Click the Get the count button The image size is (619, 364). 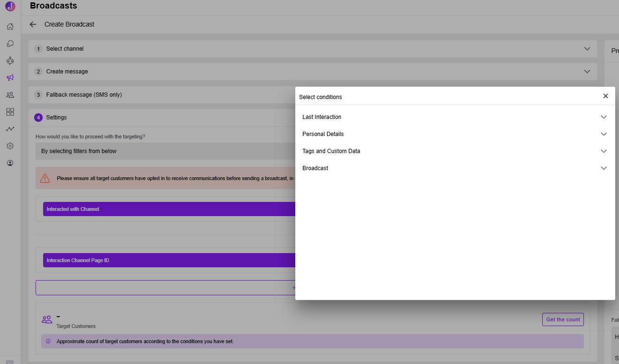click(563, 319)
